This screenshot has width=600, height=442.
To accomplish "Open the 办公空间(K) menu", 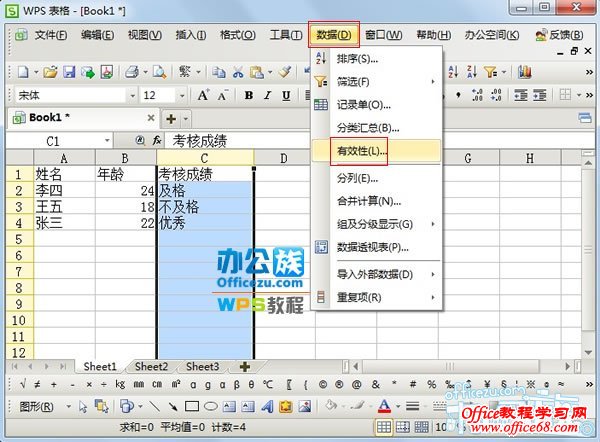I will 492,35.
